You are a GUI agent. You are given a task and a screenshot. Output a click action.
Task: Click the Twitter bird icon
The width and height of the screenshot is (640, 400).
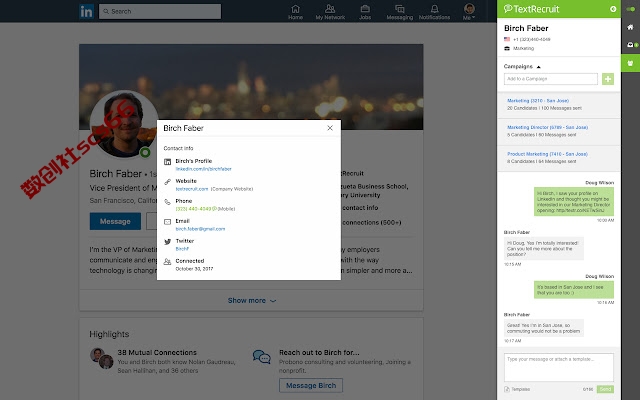[167, 242]
